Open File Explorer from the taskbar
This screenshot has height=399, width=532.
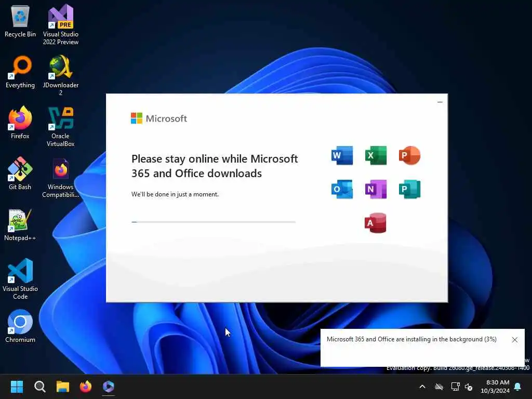(x=63, y=387)
